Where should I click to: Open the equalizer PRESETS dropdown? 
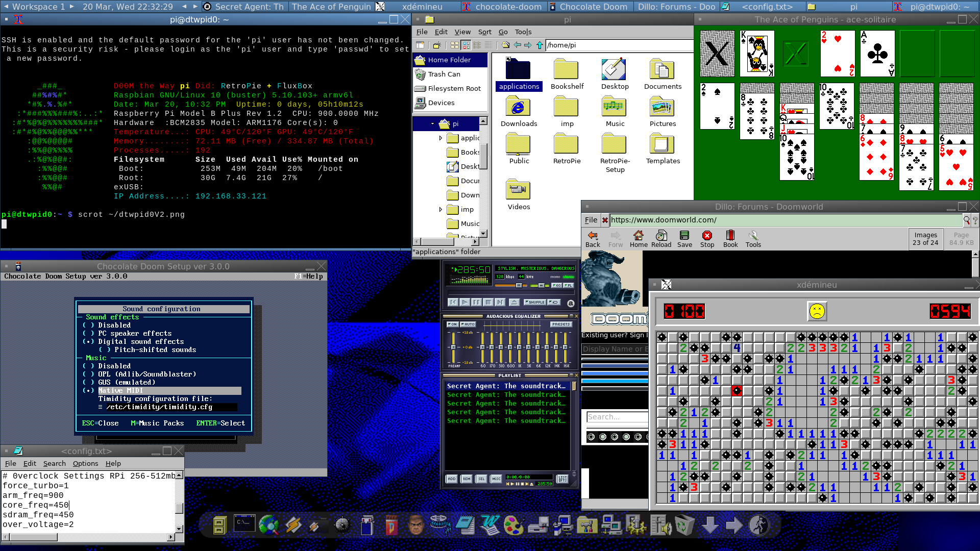tap(560, 324)
